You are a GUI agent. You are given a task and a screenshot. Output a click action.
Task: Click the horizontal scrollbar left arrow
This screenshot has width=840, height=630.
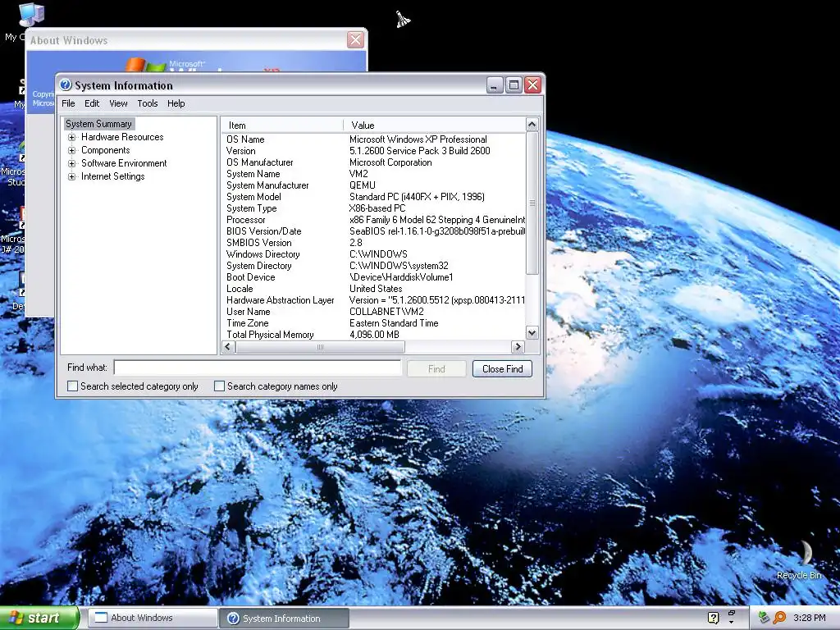coord(228,347)
